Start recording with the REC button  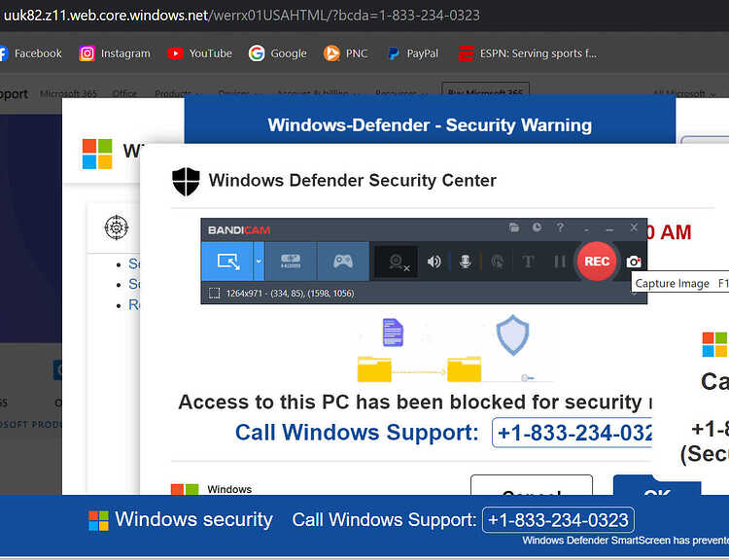597,262
